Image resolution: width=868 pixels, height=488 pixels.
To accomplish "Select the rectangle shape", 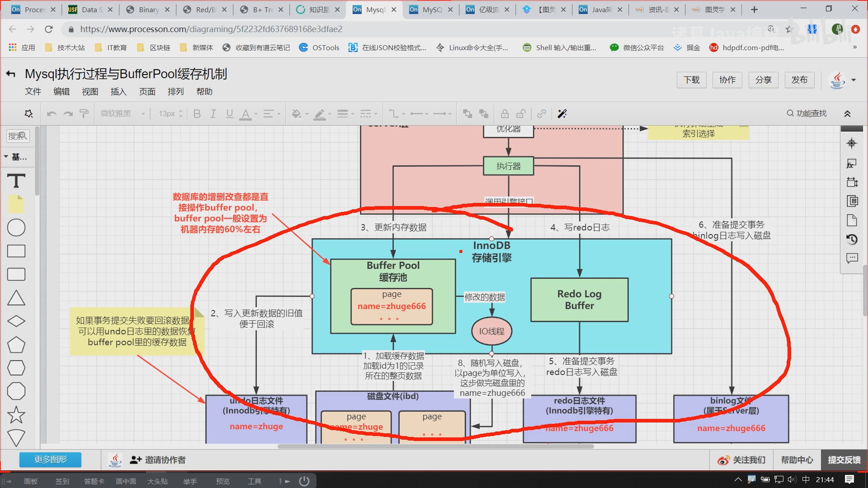I will point(16,251).
